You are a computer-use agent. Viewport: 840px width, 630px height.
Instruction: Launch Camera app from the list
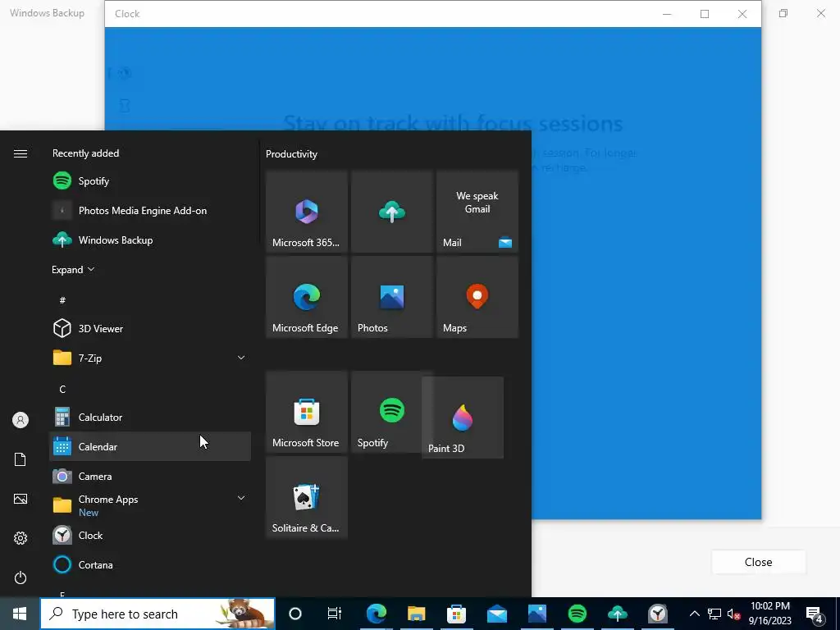pos(150,476)
